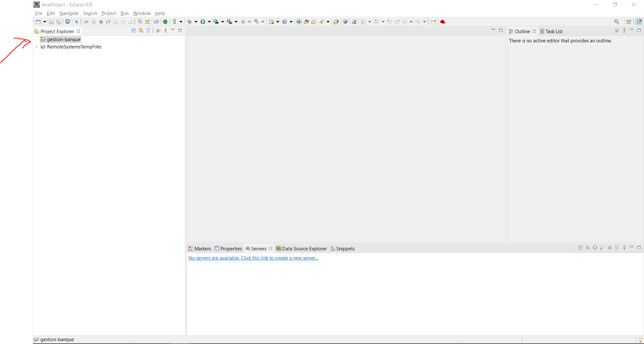Click the New Dynamic Web Project icon
Viewport: 644px width, 344px height.
tap(272, 22)
